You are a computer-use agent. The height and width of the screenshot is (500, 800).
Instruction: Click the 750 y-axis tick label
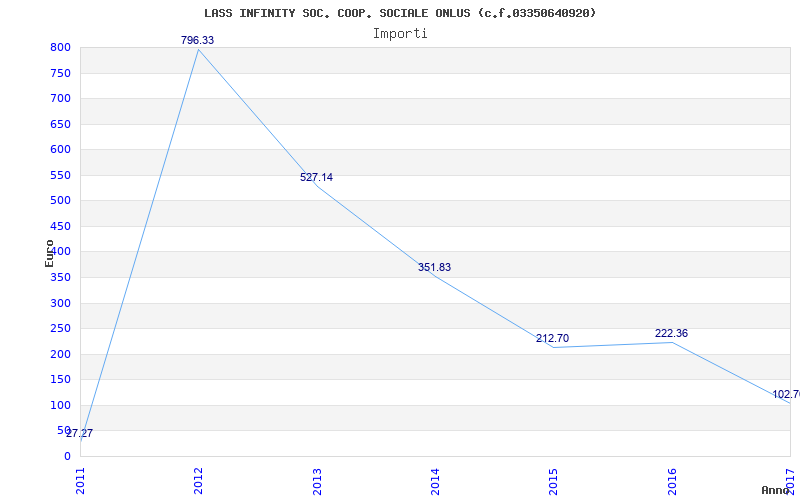tap(60, 73)
